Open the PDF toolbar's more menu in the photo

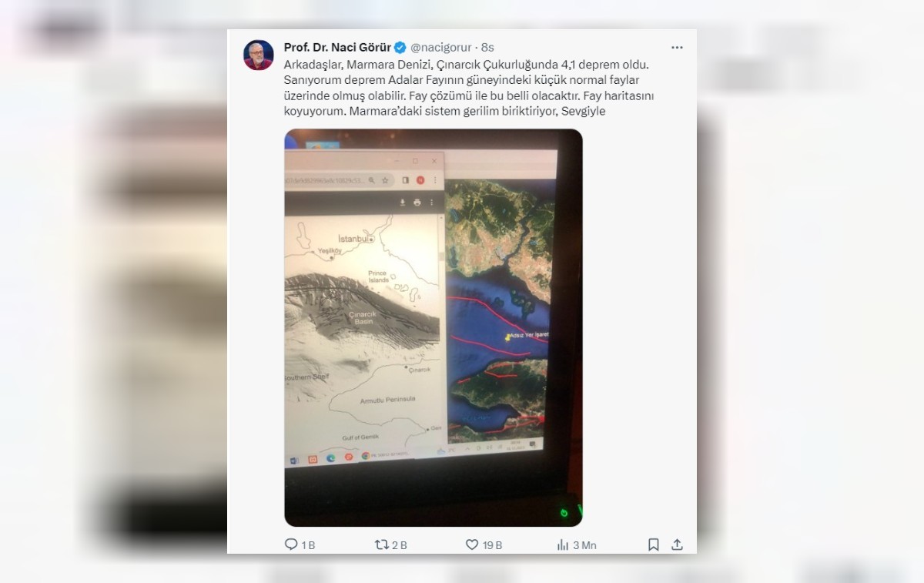(431, 203)
